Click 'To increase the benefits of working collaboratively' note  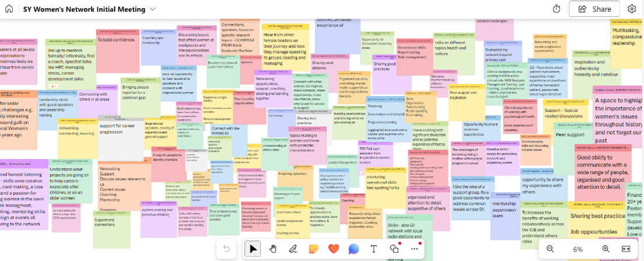[543, 225]
